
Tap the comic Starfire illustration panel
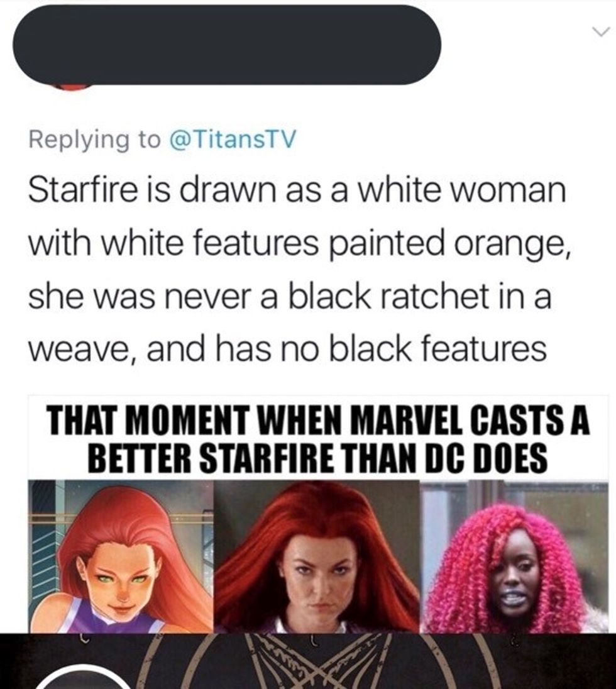pos(121,556)
